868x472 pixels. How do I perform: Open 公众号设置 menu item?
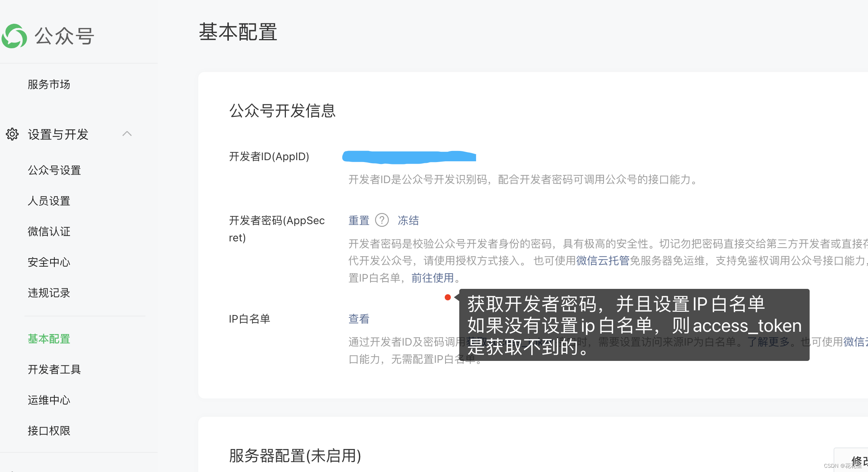(54, 170)
